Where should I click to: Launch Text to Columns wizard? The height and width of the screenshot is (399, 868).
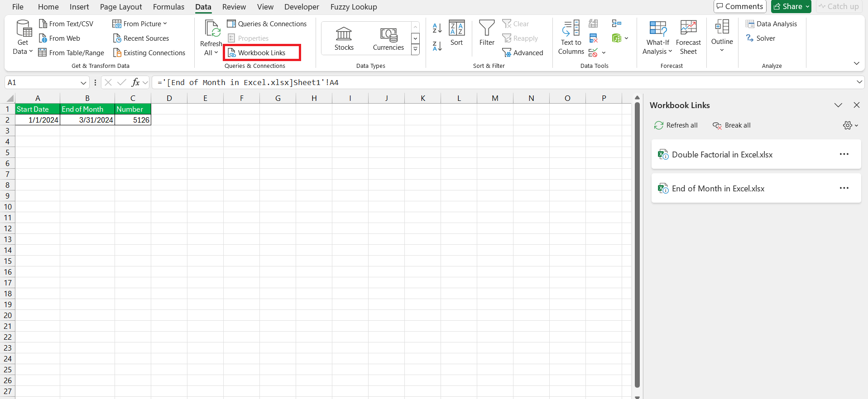(x=571, y=37)
